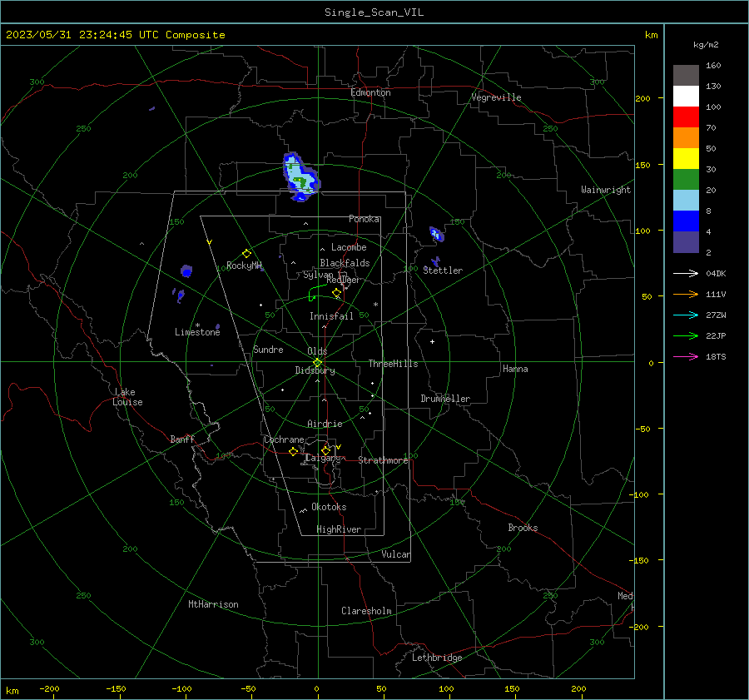
Task: Click the yellow diamond marker near RedDeer
Action: tap(336, 292)
